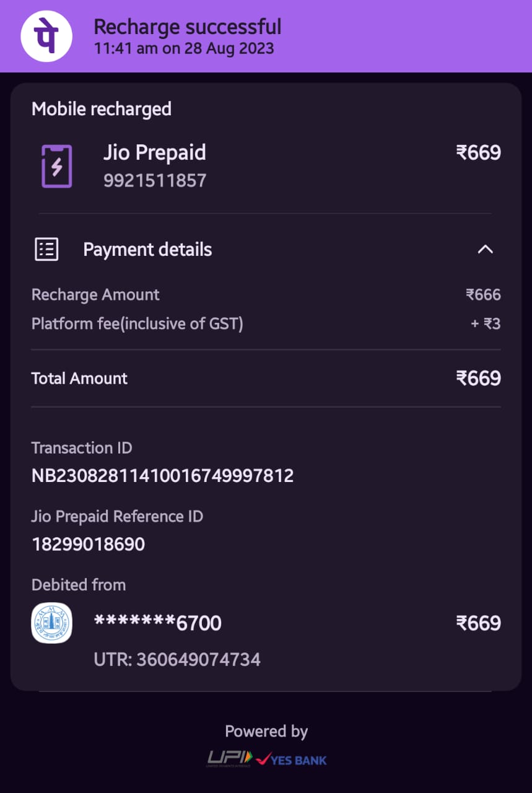The width and height of the screenshot is (532, 793).
Task: Click the Transaction ID value NB2308281141...
Action: coord(162,476)
